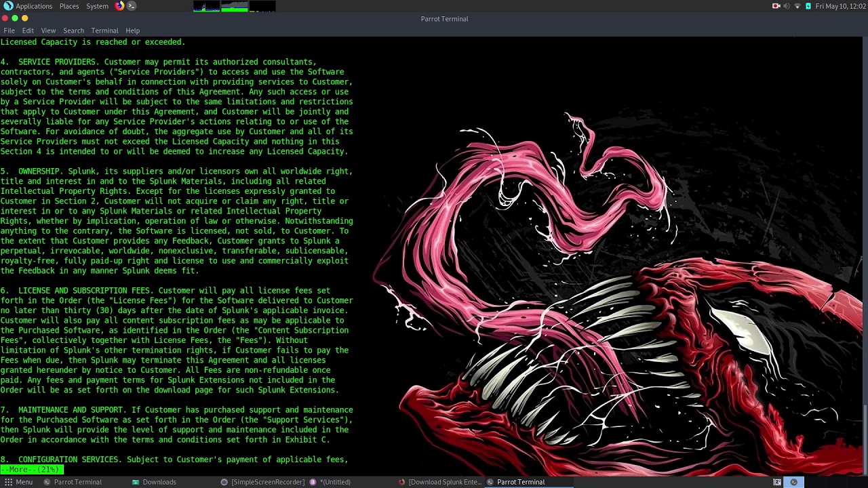Click the "8. CONFIGURATION SERVICES." heading

(61, 460)
